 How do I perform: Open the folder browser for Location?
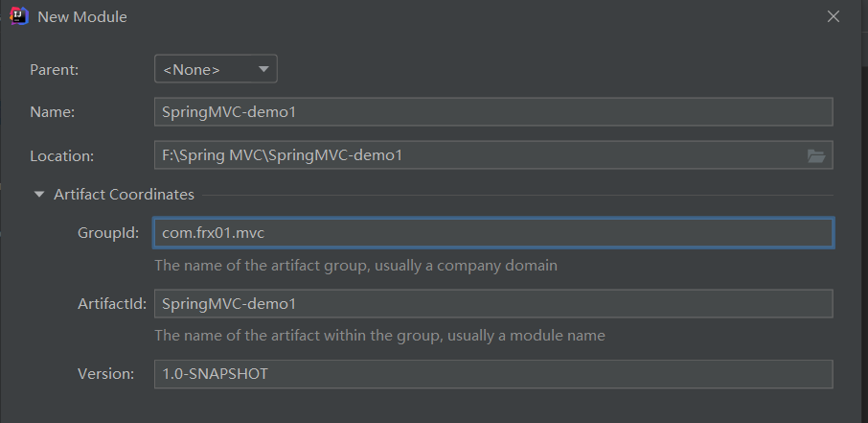pos(816,156)
